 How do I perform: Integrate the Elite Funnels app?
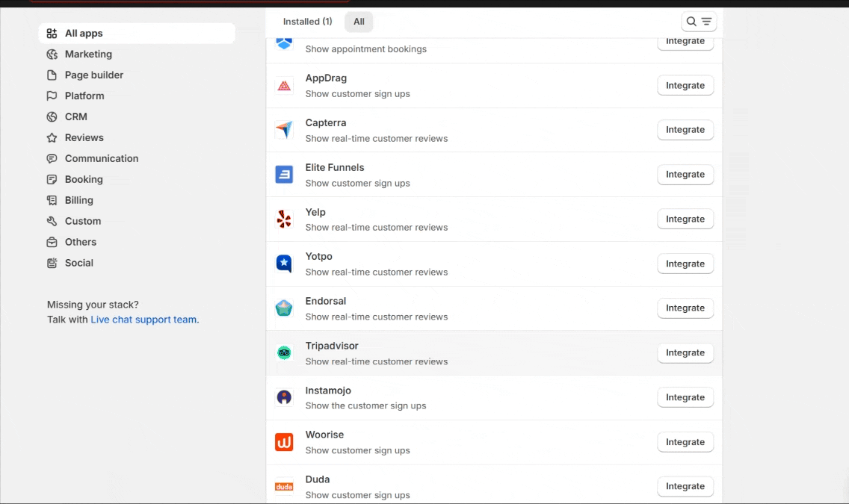click(685, 175)
